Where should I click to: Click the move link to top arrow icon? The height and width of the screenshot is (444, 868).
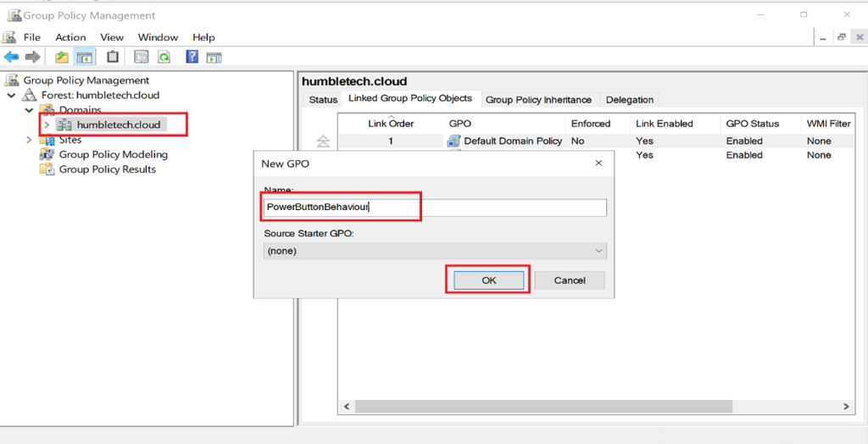click(x=322, y=142)
